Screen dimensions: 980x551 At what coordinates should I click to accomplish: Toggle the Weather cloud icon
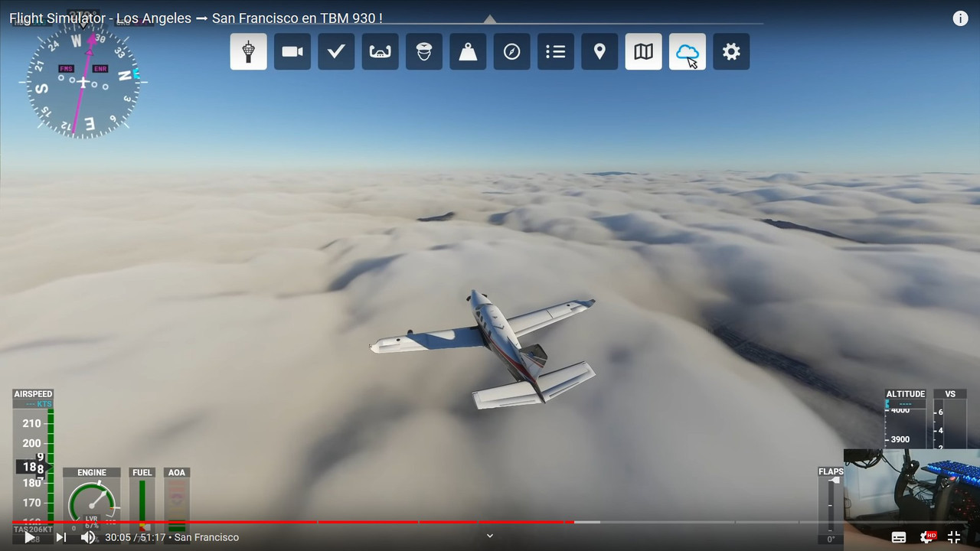click(688, 52)
